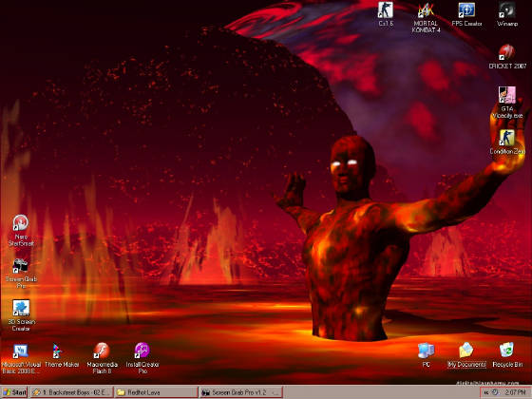Click the system tray clock 2:07 PM
The image size is (532, 399).
[515, 392]
